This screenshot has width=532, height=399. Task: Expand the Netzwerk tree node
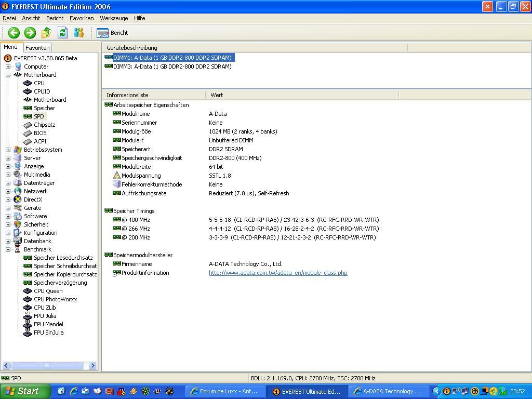[x=8, y=191]
